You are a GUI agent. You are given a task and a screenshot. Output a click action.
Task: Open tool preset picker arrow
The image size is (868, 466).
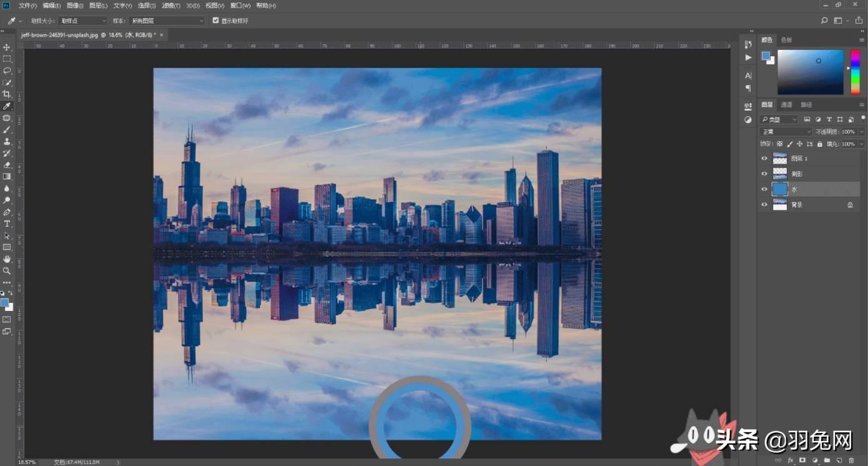[x=21, y=21]
